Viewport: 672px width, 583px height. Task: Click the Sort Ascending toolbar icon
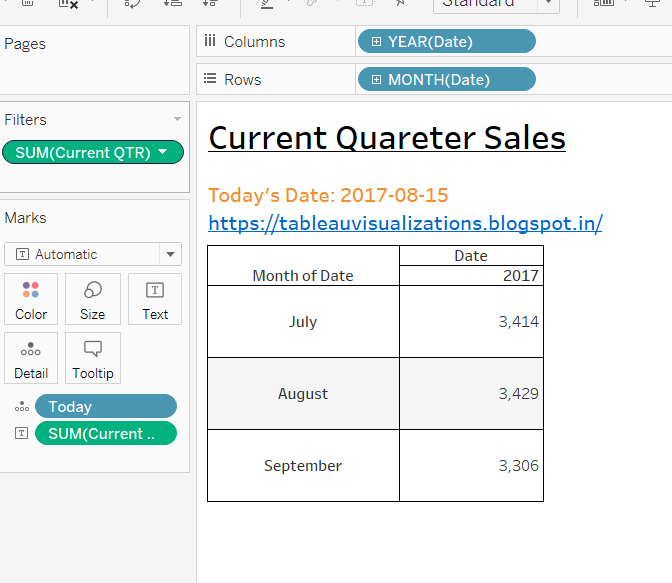pos(173,3)
